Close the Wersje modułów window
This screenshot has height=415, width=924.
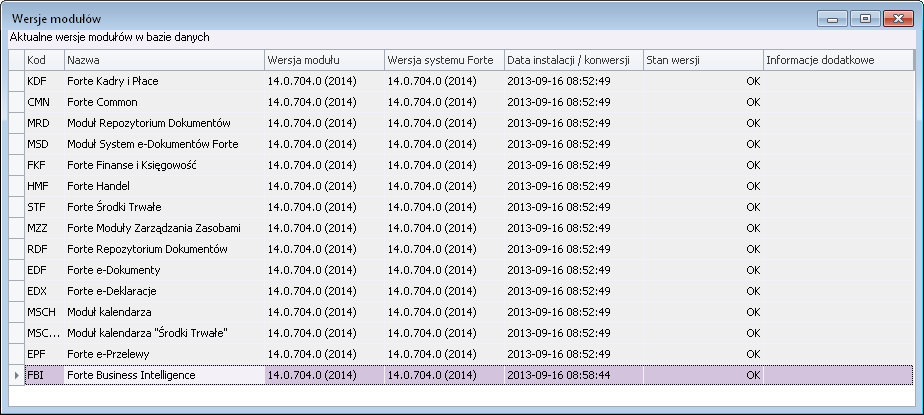click(899, 19)
